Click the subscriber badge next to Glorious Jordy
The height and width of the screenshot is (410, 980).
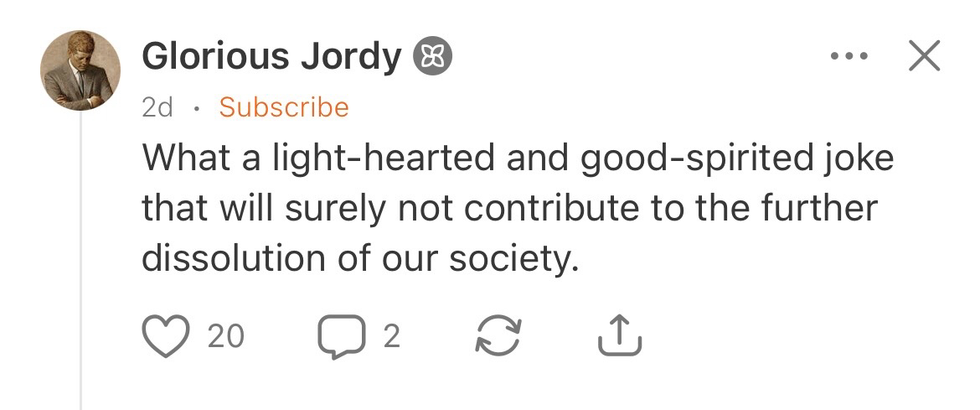(x=433, y=58)
